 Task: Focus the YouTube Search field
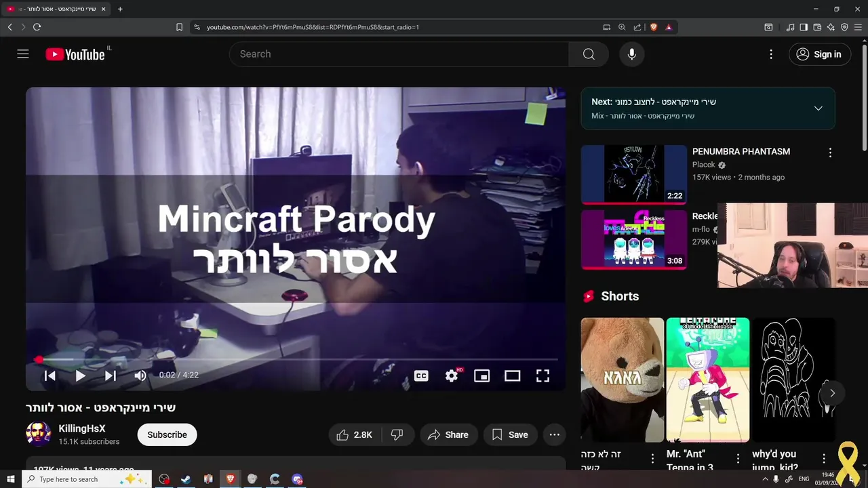(x=399, y=54)
